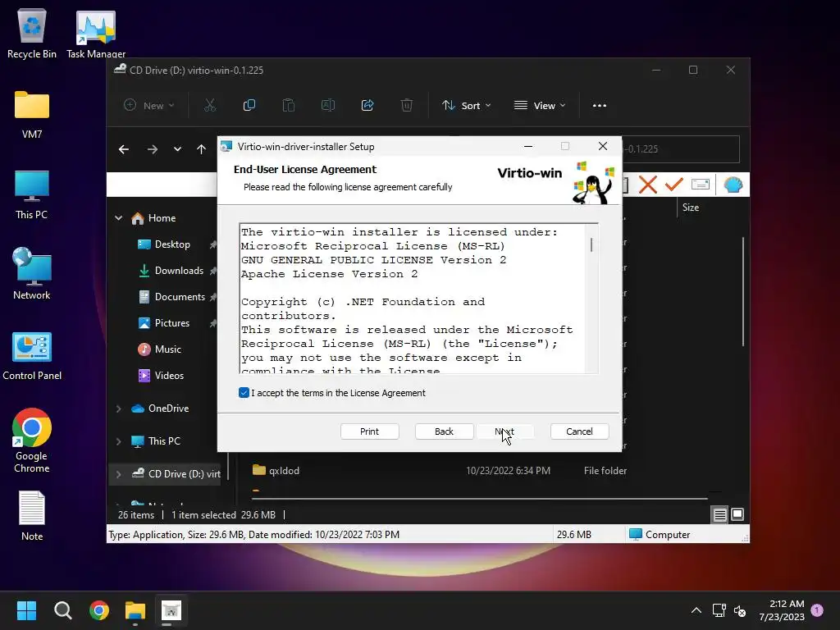Click the orange checkmark icon in Explorer
The width and height of the screenshot is (840, 630).
coord(674,185)
